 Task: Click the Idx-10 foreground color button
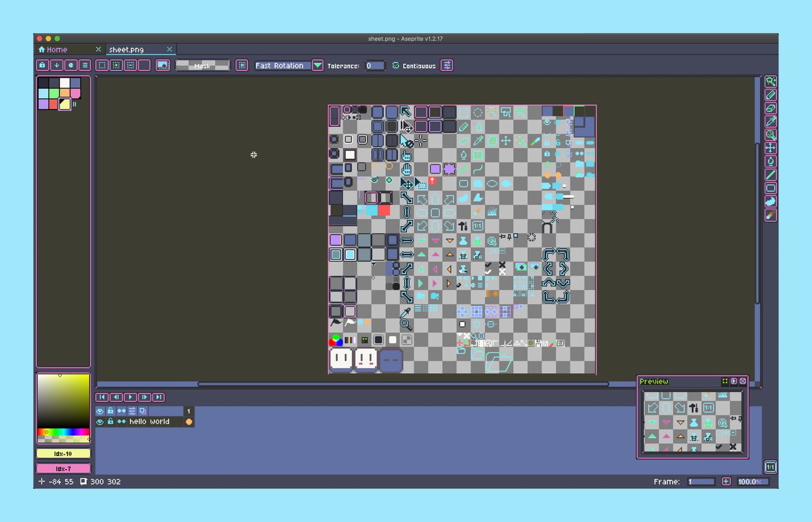tap(63, 454)
